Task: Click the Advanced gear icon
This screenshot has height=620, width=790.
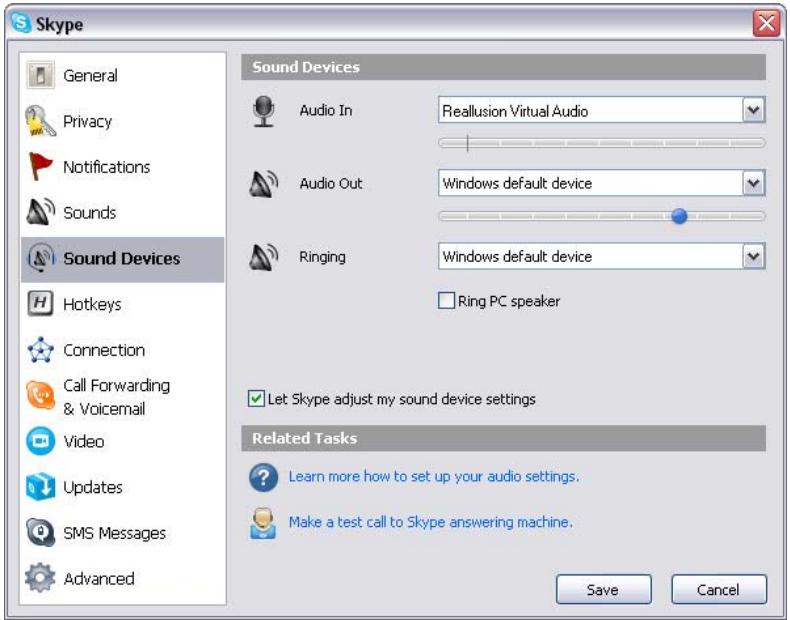Action: click(x=40, y=578)
